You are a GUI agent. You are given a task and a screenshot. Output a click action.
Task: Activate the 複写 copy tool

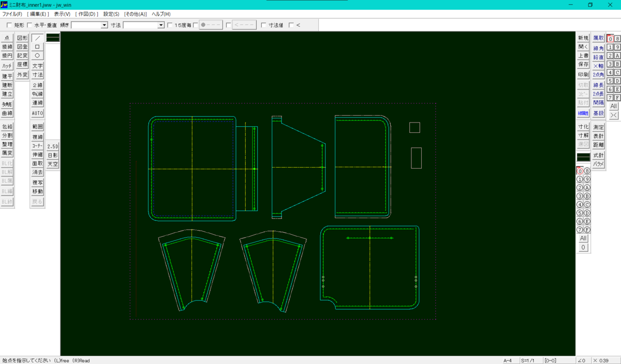pos(37,183)
